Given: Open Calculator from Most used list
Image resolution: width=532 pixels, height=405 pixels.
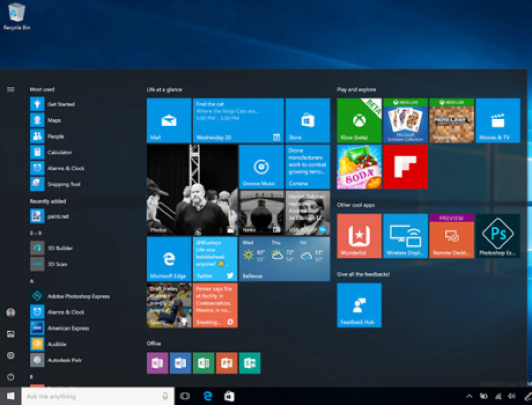Looking at the screenshot, I should click(x=59, y=152).
